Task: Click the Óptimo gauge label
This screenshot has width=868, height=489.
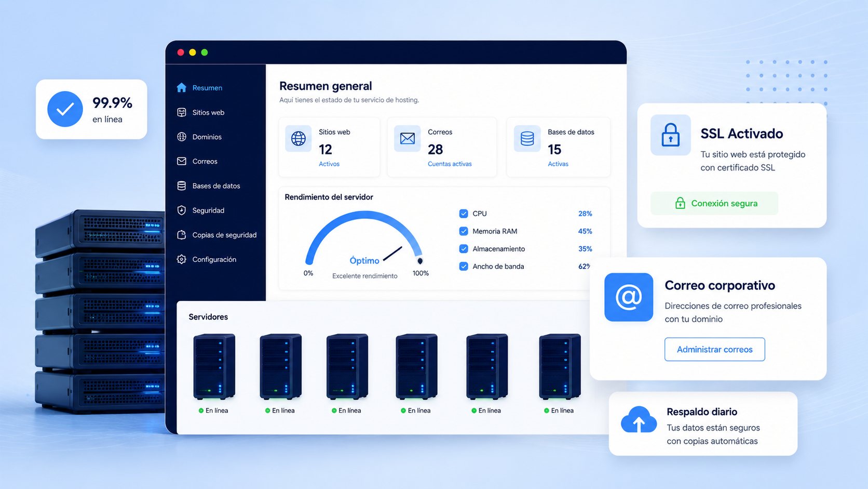Action: [364, 260]
